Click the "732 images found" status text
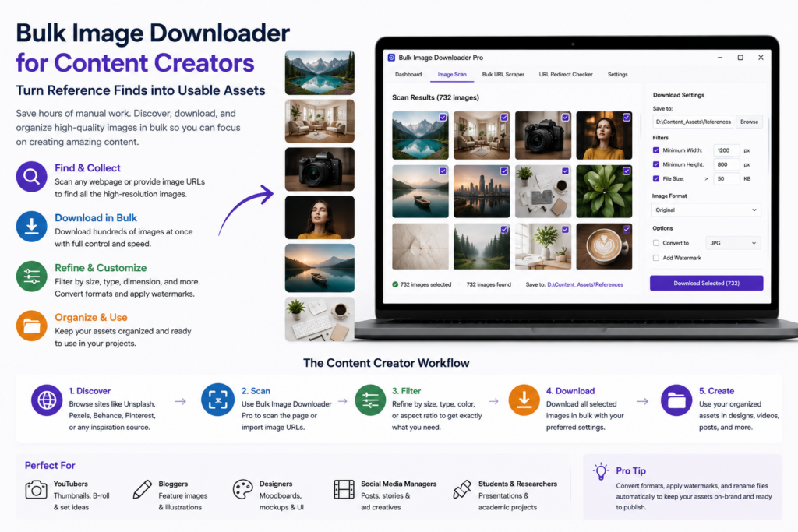The height and width of the screenshot is (532, 798). [489, 285]
